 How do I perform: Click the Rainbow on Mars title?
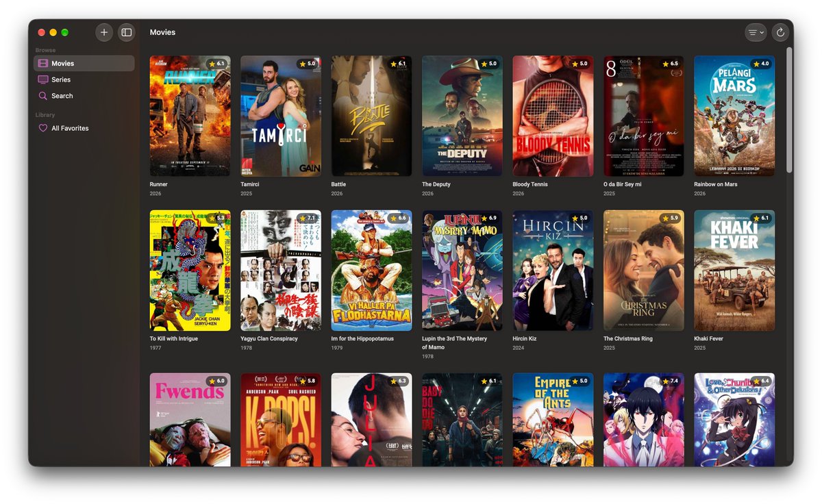pyautogui.click(x=716, y=184)
